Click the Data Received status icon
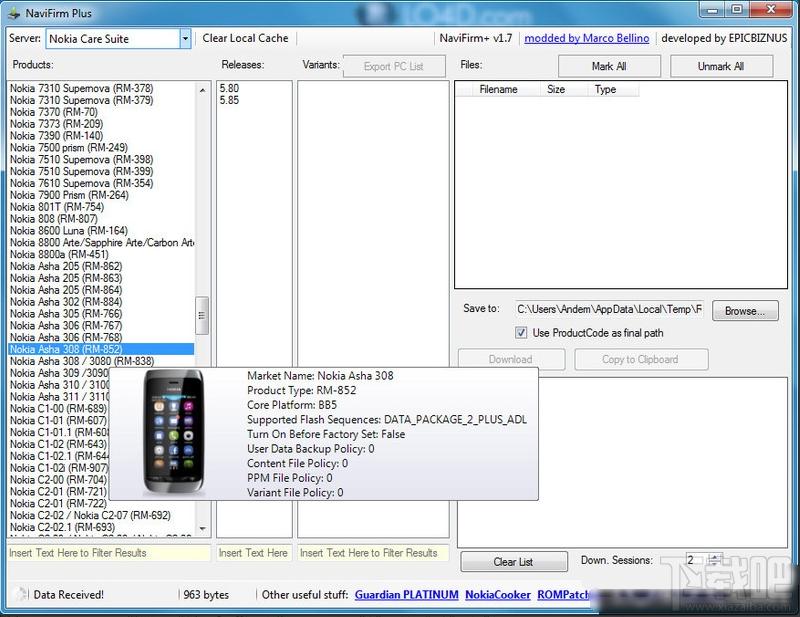 [20, 594]
